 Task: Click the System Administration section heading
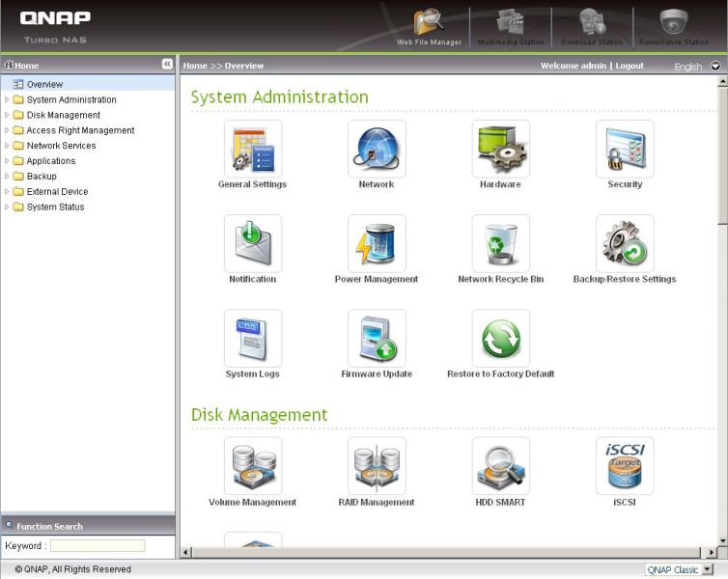click(279, 96)
